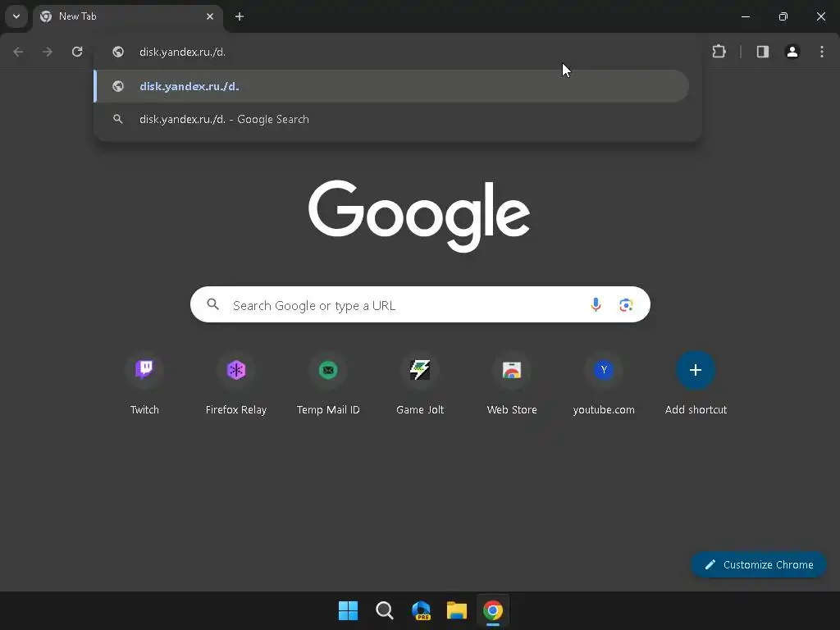840x630 pixels.
Task: Open Chrome three-dot menu
Action: (822, 52)
